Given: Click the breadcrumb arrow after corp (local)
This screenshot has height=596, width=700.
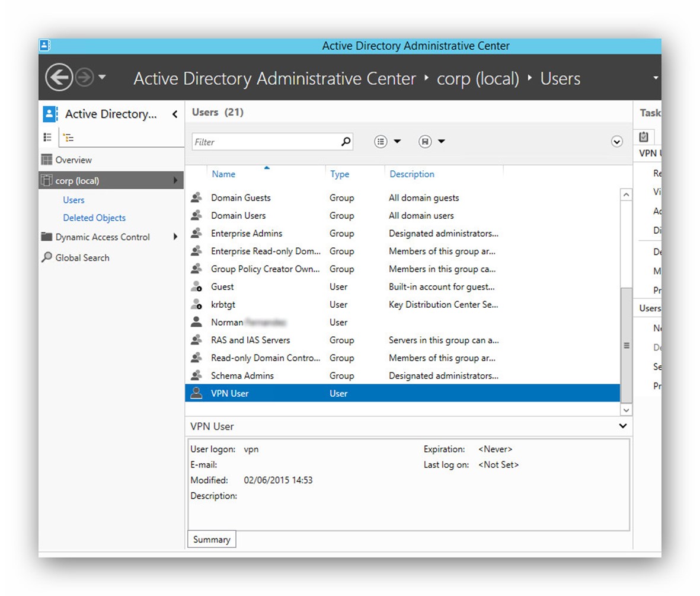Looking at the screenshot, I should [x=530, y=78].
